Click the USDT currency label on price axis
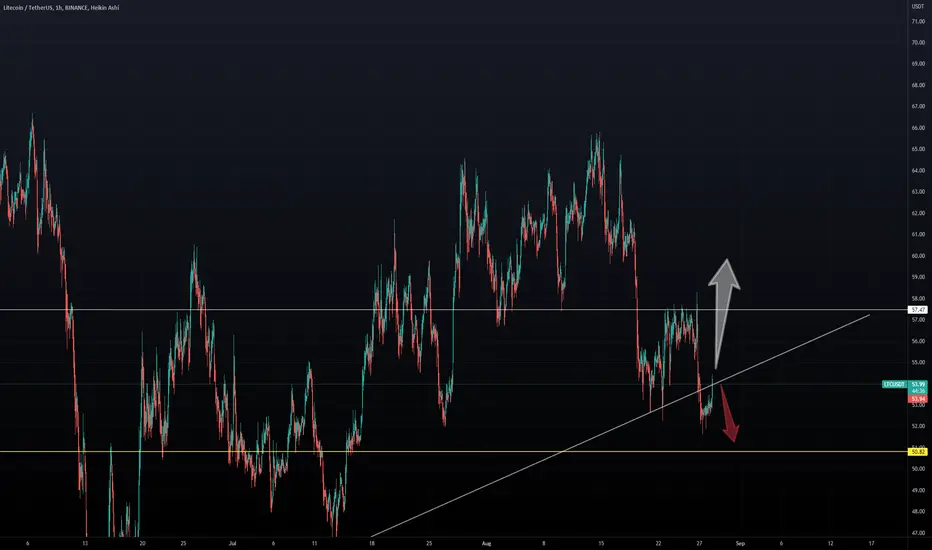This screenshot has width=932, height=550. tap(918, 7)
